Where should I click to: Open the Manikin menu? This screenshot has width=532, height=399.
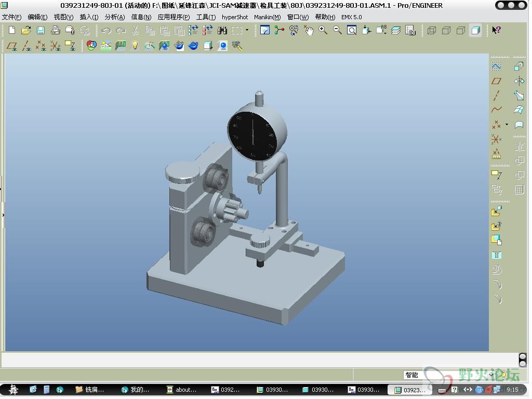[269, 17]
